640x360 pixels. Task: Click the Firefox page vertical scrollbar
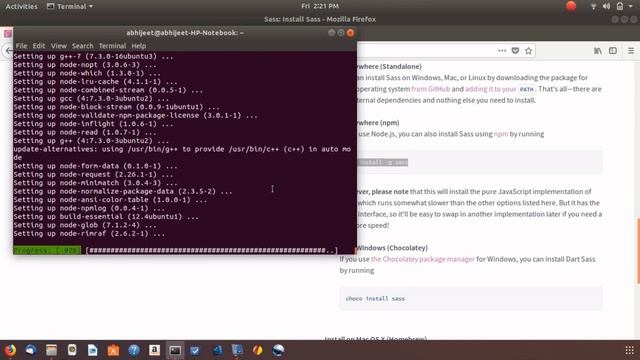coord(638,251)
